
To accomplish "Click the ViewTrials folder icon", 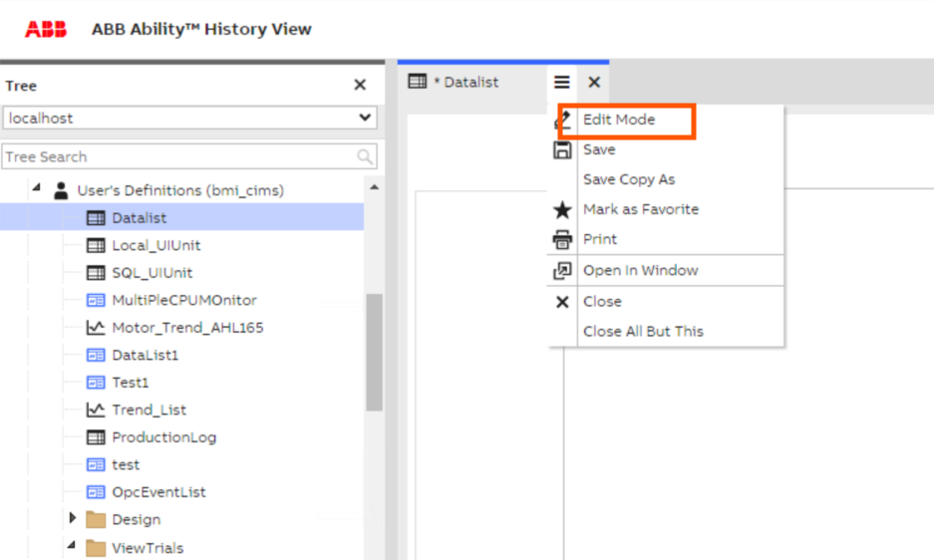I will (x=96, y=547).
